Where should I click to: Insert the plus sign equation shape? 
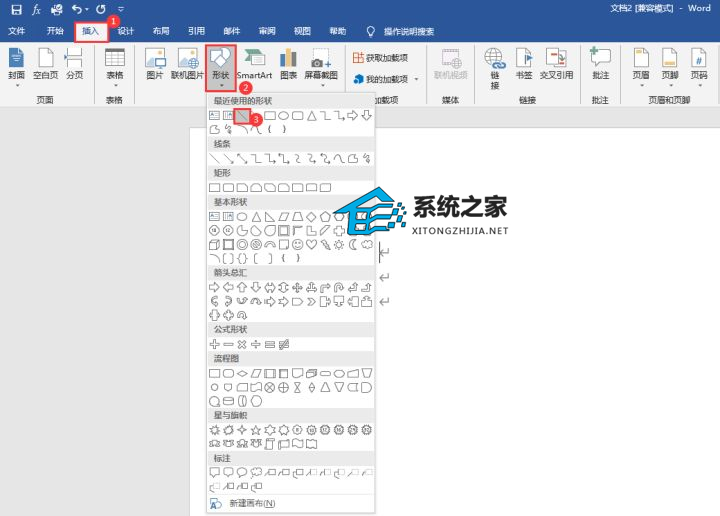[x=214, y=344]
